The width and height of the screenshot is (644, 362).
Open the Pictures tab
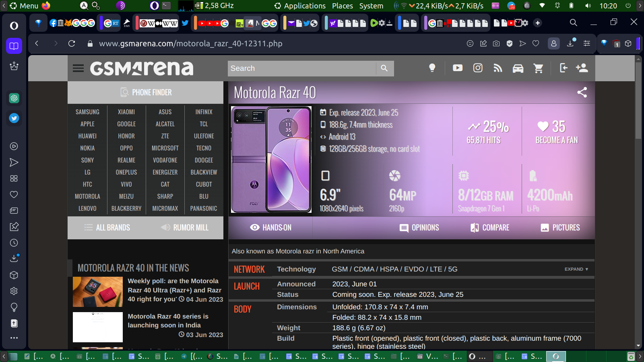pos(560,228)
